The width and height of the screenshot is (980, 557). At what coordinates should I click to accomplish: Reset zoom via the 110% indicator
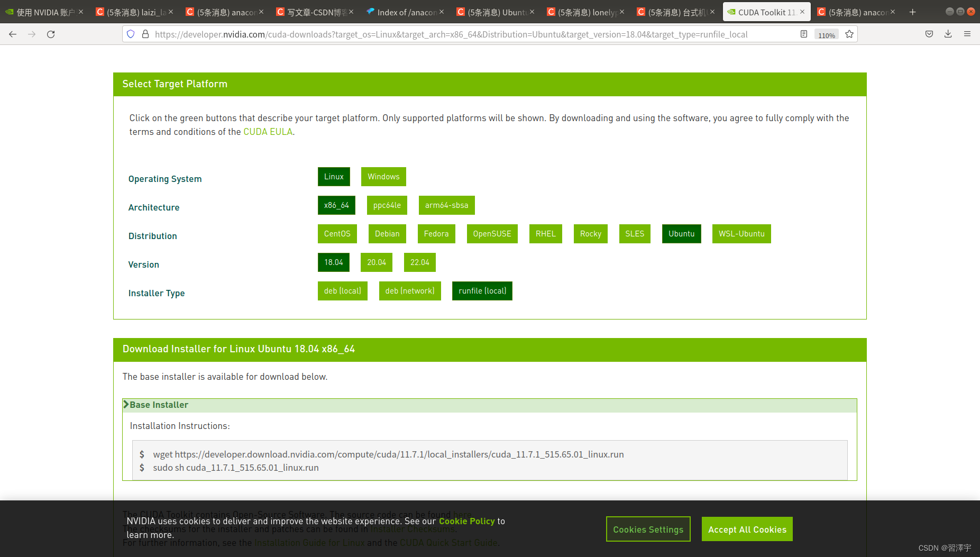827,35
